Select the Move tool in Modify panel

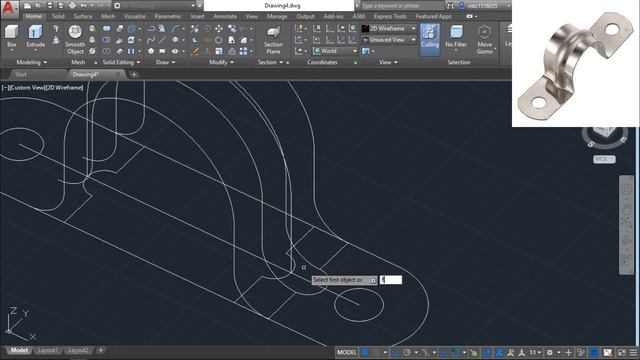pos(219,29)
